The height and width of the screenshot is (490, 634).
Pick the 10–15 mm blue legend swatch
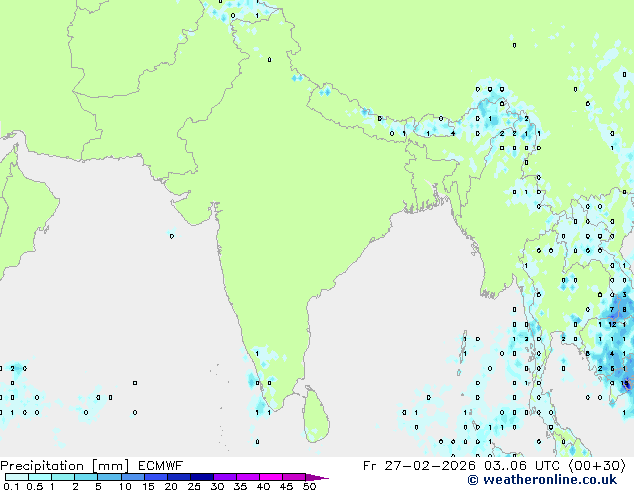tap(132, 477)
